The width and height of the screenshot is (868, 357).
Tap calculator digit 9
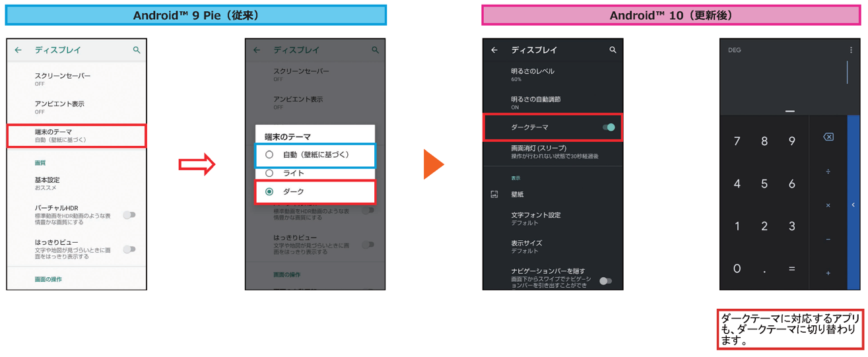pyautogui.click(x=792, y=141)
